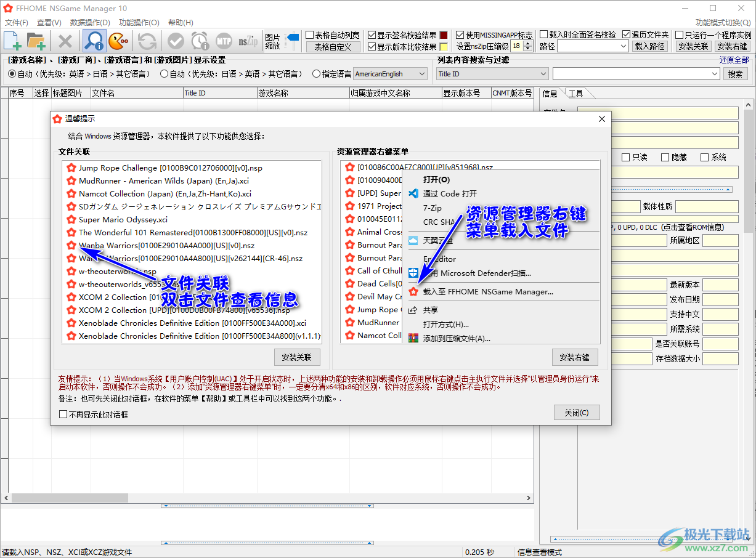The image size is (756, 558).
Task: Click the WinRAR icon beside 添加到压缩文件
Action: point(413,338)
